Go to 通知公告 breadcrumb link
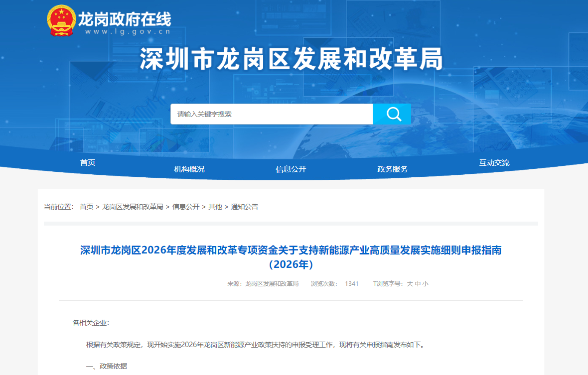Viewport: 588px width, 375px height. click(x=245, y=207)
